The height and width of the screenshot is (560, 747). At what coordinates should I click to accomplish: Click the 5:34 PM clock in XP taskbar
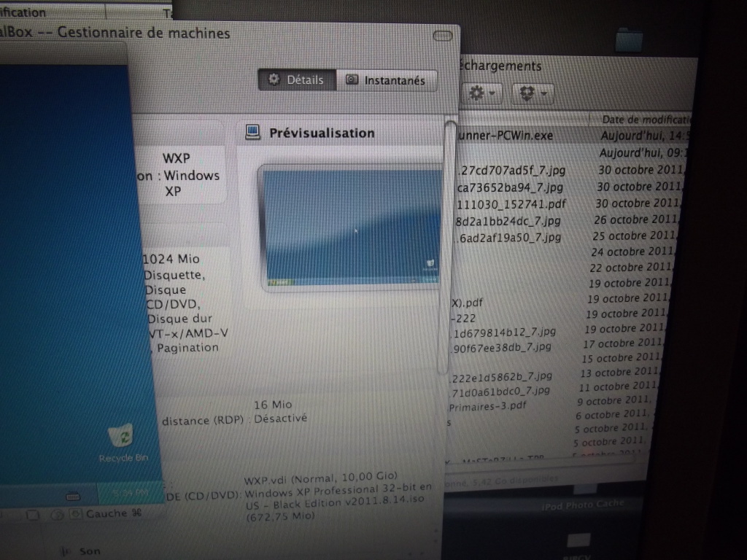click(x=129, y=492)
